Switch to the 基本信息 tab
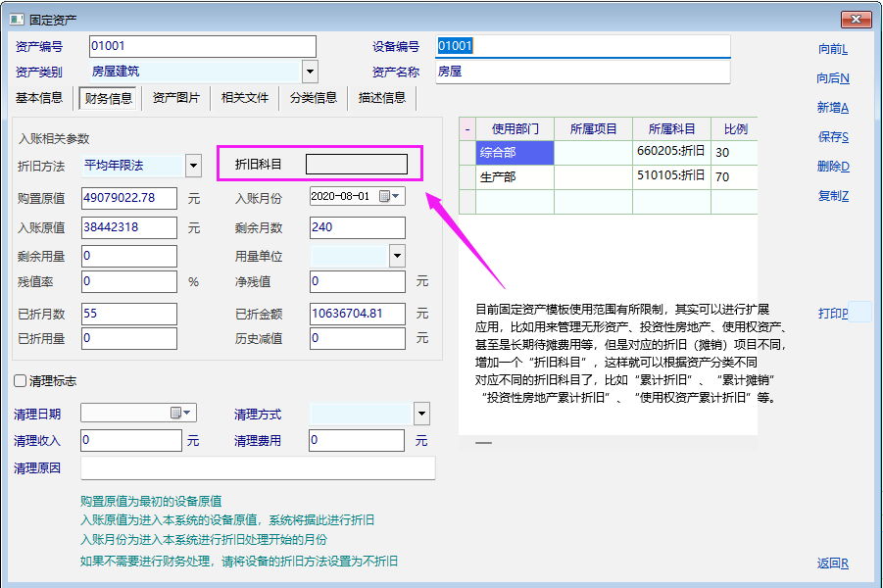Image resolution: width=883 pixels, height=588 pixels. click(39, 98)
